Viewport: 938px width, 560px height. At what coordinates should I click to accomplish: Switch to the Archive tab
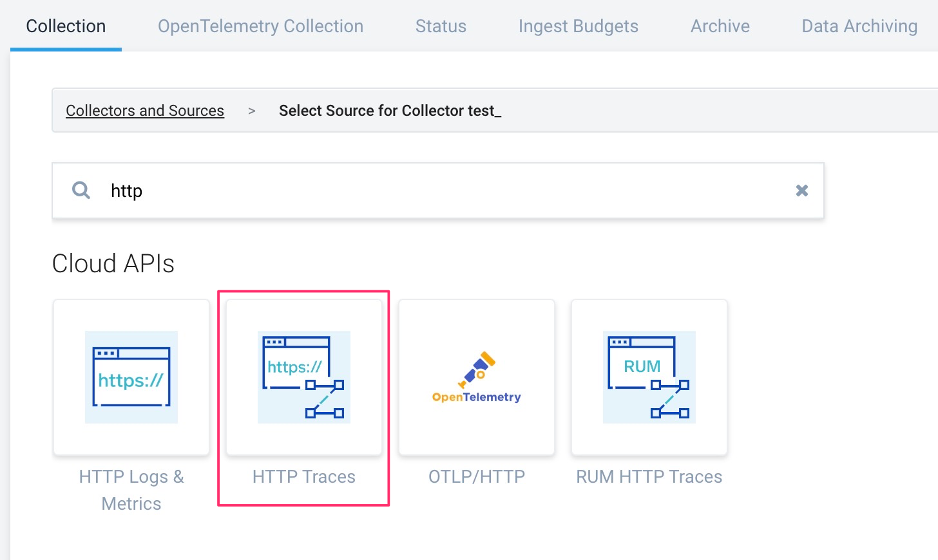tap(720, 26)
